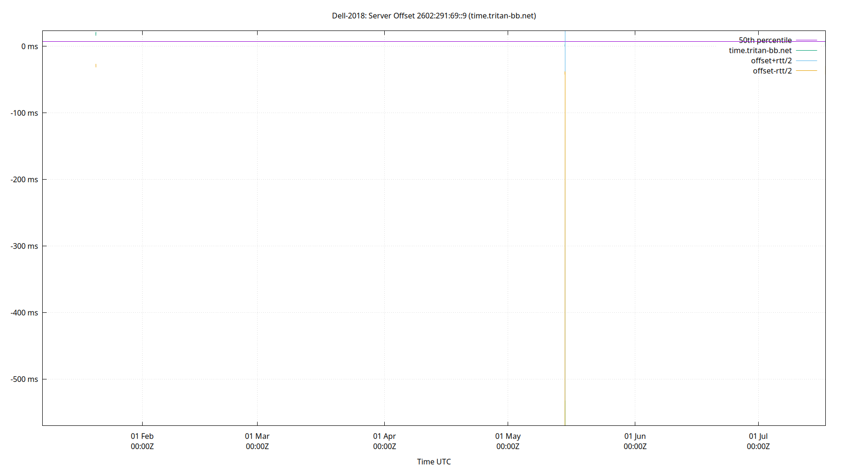Select the offset-rtt/2 legend label

pos(772,71)
